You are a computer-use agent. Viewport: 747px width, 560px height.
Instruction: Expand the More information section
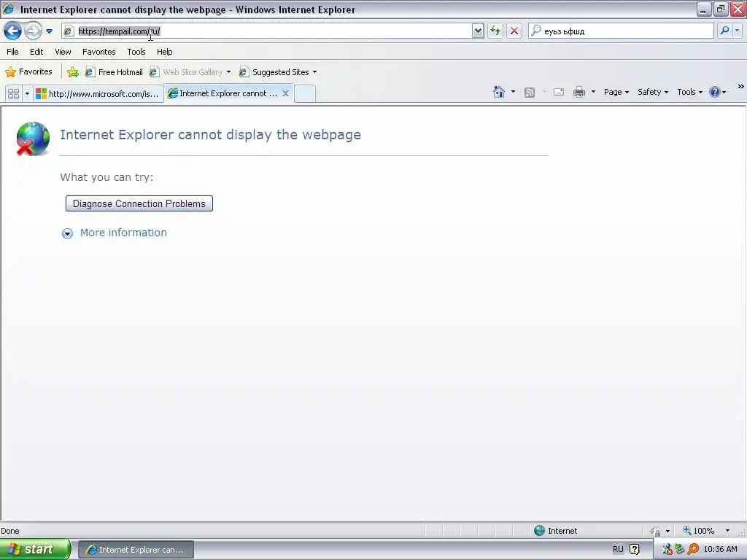tap(67, 233)
